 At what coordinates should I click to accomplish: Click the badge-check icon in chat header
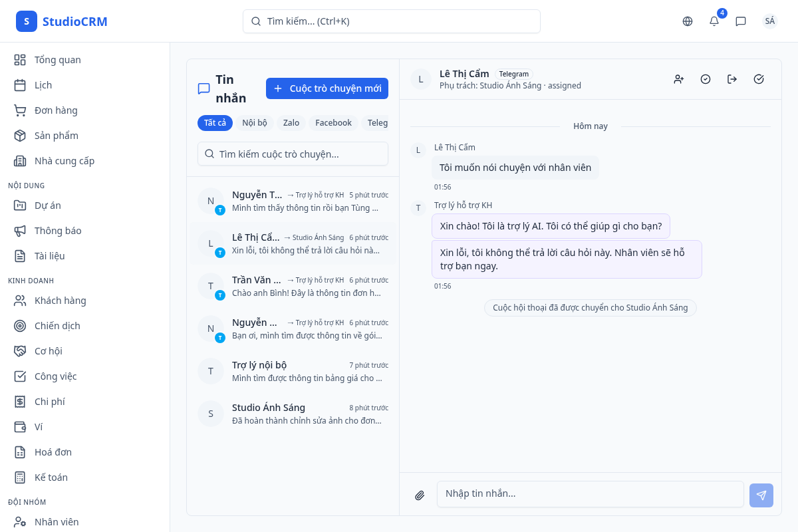tap(759, 79)
